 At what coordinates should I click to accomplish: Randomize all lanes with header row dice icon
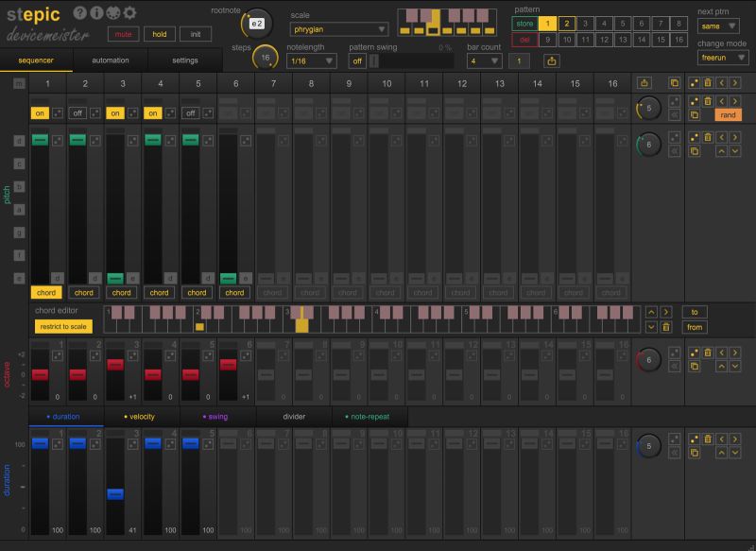[x=694, y=83]
